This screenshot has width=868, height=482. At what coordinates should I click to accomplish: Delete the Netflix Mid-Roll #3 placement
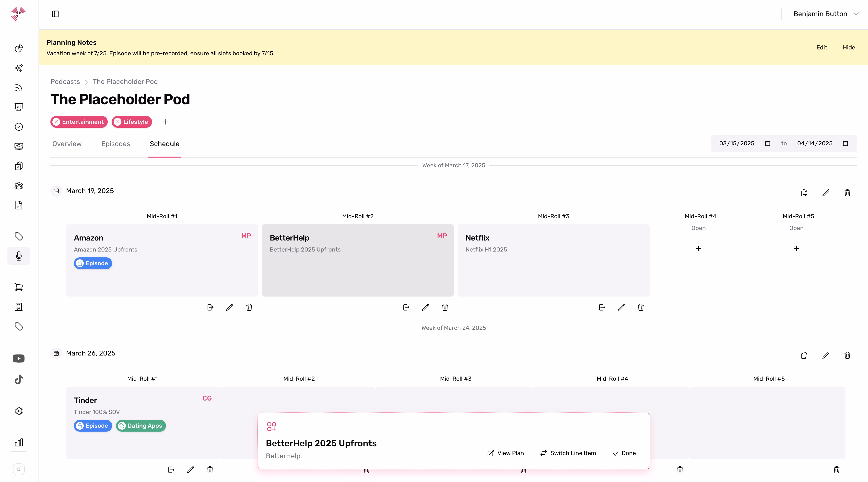pos(641,308)
